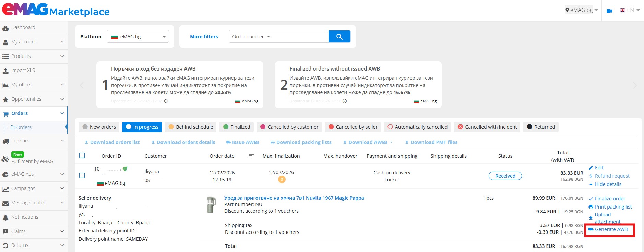Open Logistics in the sidebar menu

click(34, 141)
